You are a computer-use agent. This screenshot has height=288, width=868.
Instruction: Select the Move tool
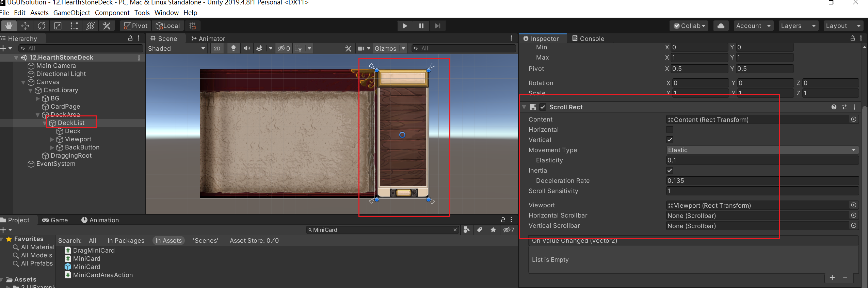(25, 26)
